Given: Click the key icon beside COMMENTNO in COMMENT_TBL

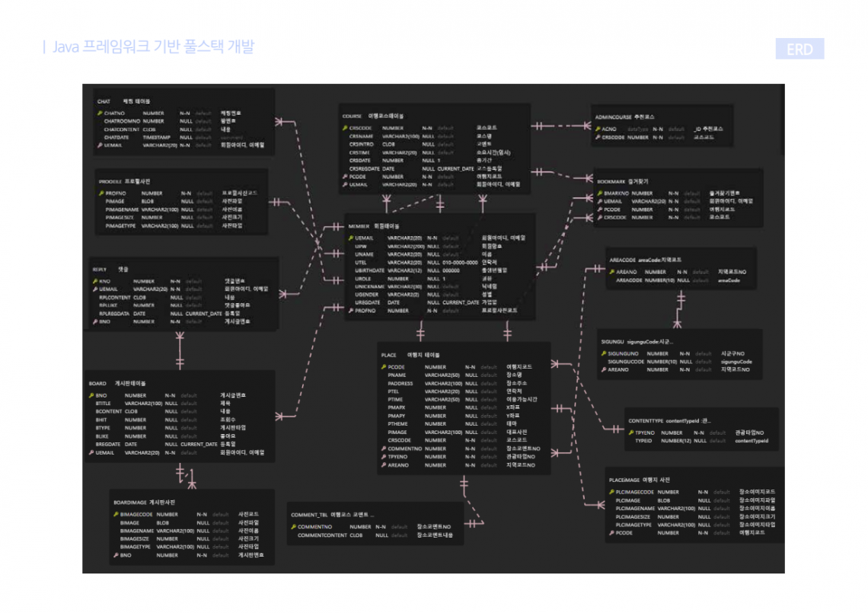Looking at the screenshot, I should [x=293, y=527].
